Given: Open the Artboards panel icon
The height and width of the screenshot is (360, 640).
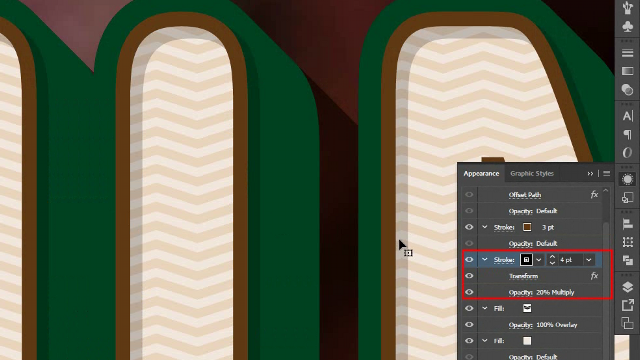Looking at the screenshot, I should [x=627, y=323].
